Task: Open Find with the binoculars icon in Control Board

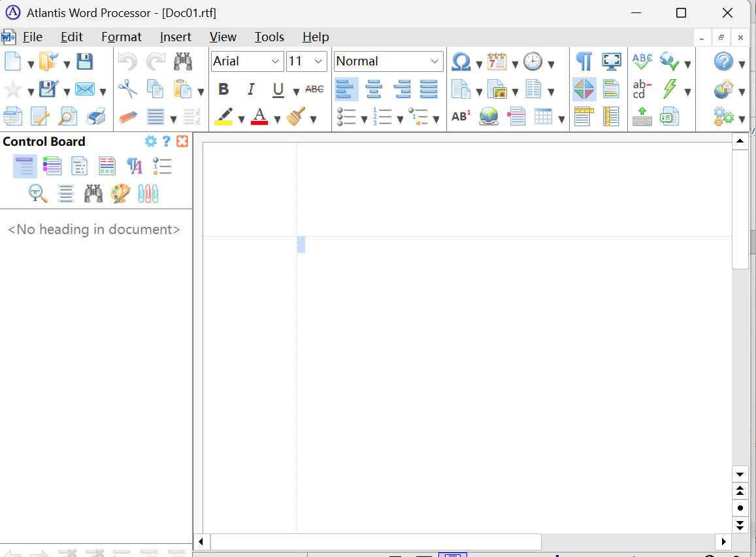Action: click(x=93, y=194)
